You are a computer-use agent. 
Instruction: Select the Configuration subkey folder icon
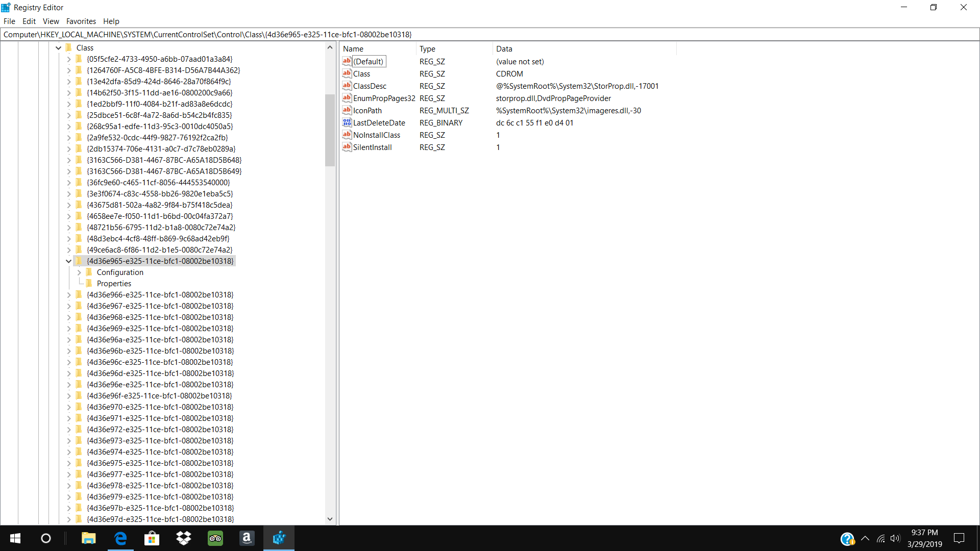click(89, 272)
